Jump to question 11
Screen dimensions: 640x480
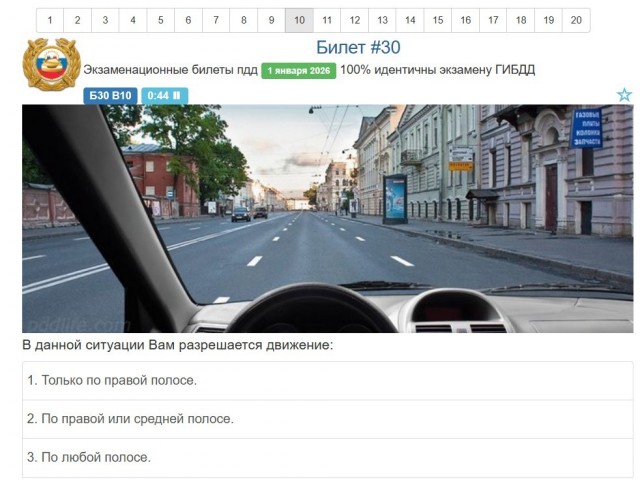tap(327, 20)
